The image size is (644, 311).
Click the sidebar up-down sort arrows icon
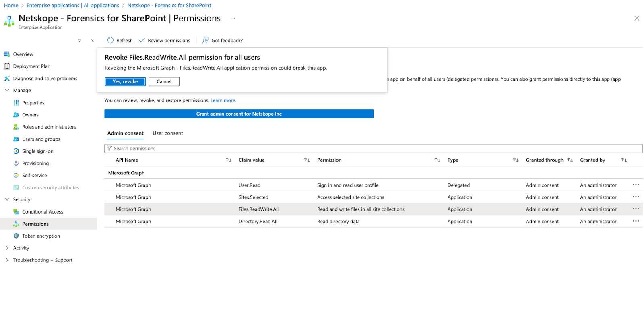[x=79, y=40]
